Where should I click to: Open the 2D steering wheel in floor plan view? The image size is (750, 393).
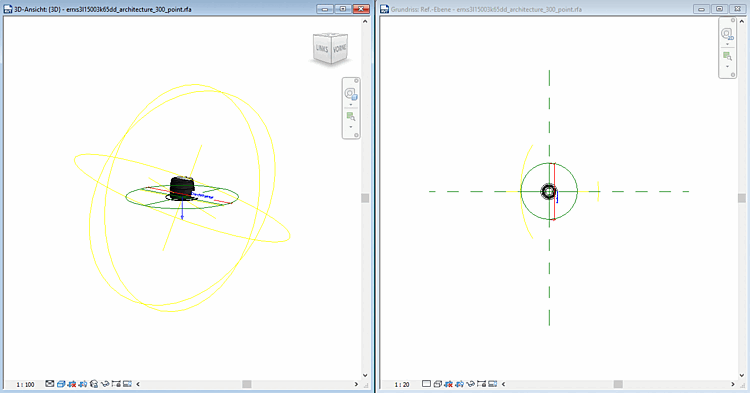[727, 34]
